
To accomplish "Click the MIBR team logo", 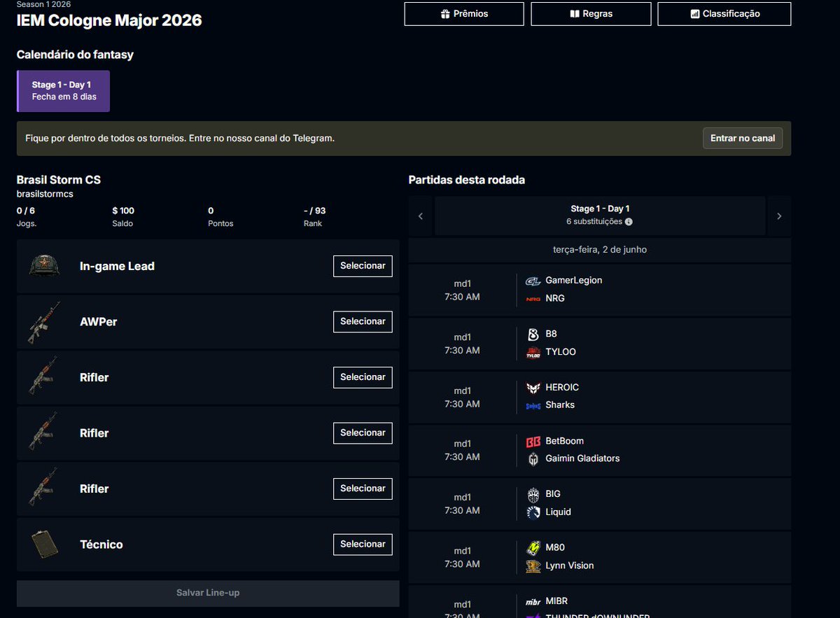I will (x=533, y=602).
